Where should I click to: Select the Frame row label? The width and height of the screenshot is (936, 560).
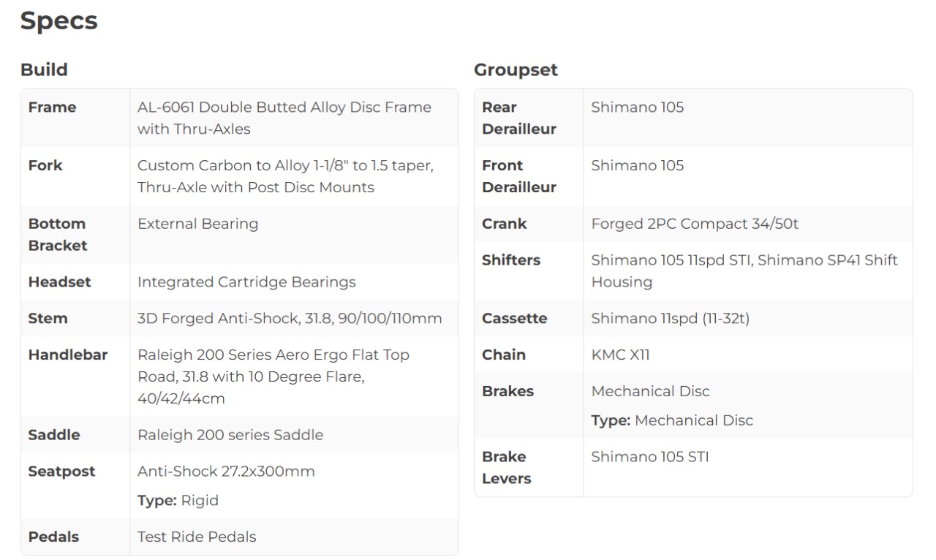(52, 107)
